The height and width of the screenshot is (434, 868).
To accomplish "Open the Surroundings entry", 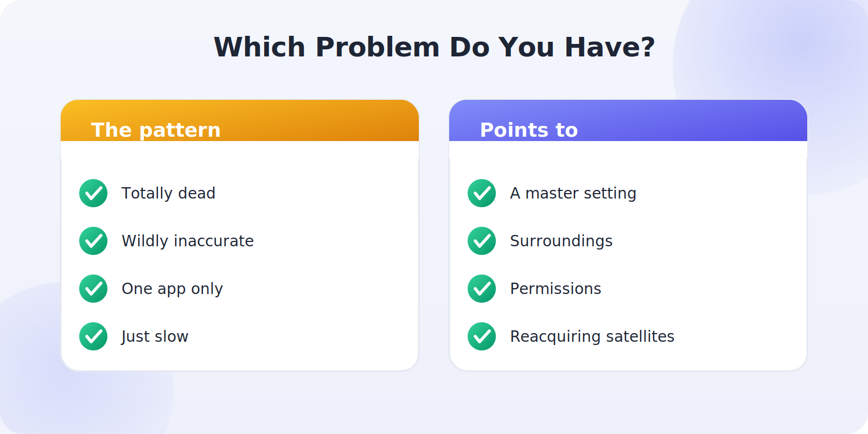I will tap(561, 241).
